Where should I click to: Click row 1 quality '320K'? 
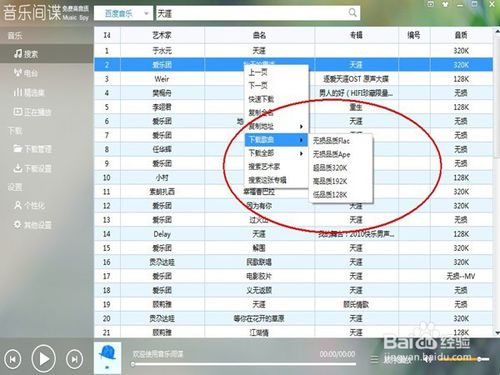click(461, 51)
